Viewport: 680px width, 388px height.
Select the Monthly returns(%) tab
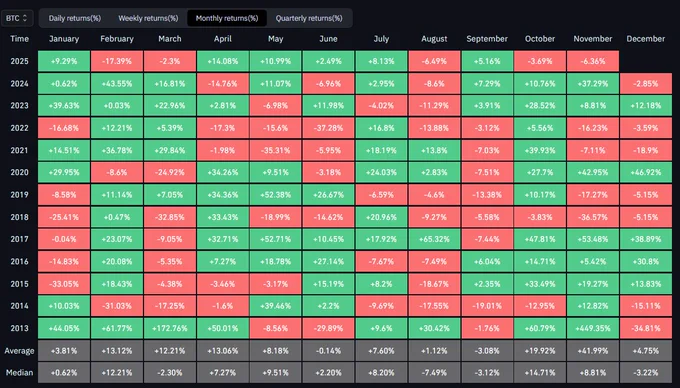[227, 18]
